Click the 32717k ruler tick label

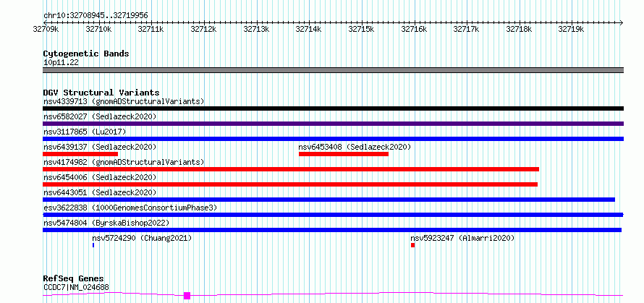pyautogui.click(x=467, y=29)
